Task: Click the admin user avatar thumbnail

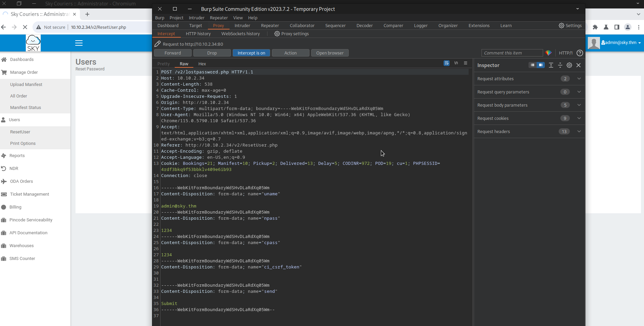Action: (594, 43)
